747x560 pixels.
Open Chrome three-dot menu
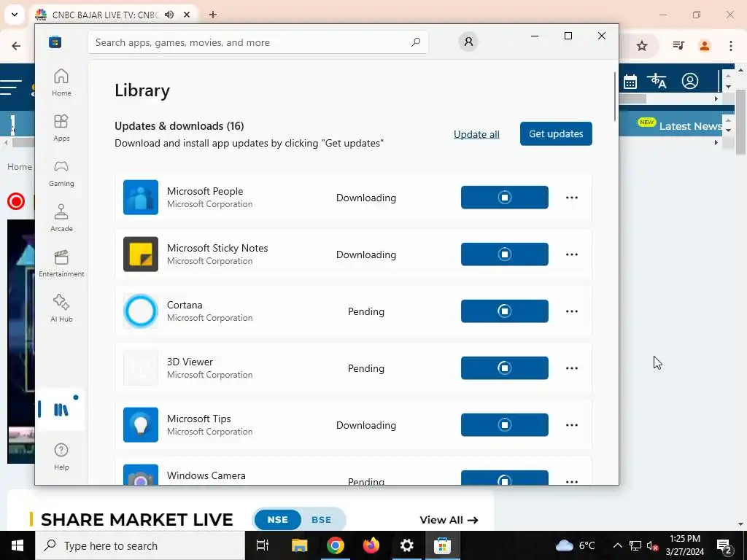pyautogui.click(x=731, y=46)
